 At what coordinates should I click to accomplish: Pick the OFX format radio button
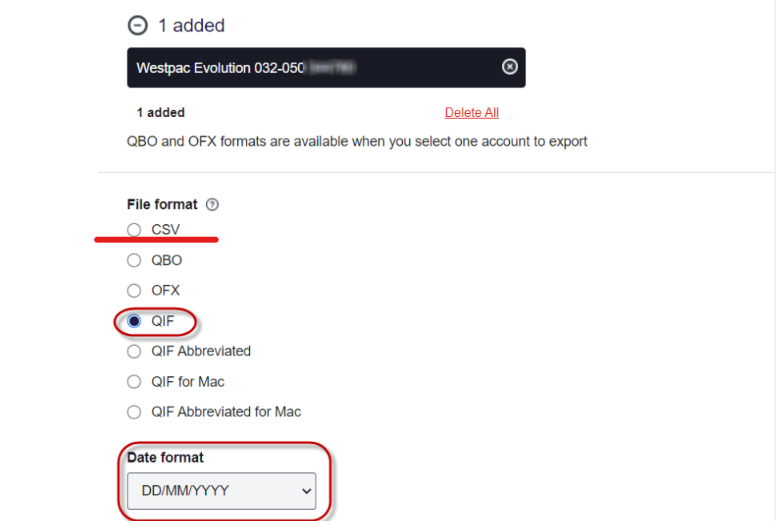pyautogui.click(x=134, y=291)
